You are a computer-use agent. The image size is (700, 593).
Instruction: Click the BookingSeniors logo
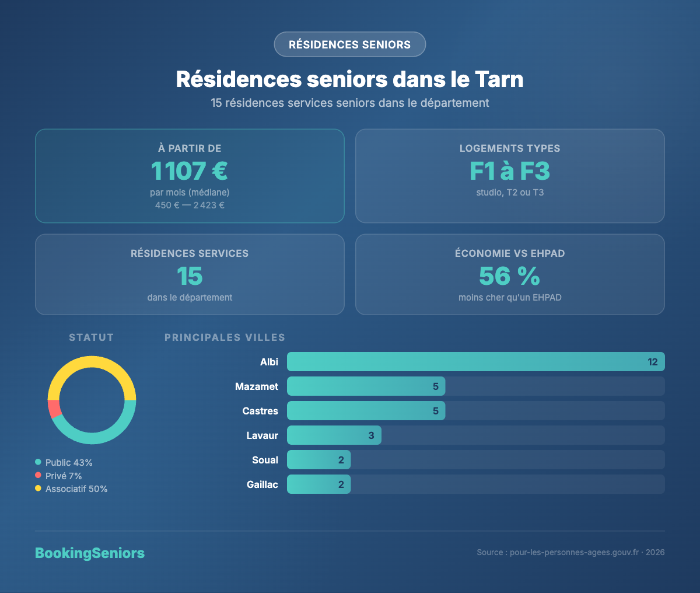pos(90,553)
